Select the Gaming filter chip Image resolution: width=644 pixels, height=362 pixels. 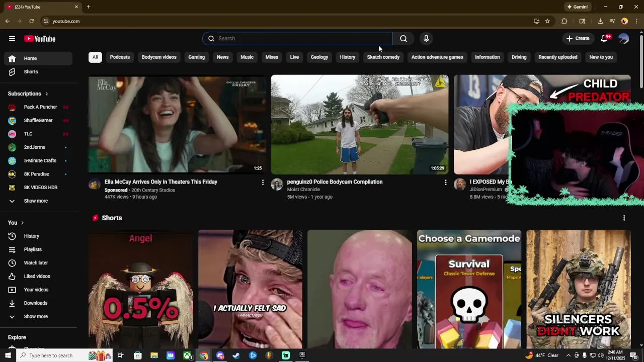197,57
